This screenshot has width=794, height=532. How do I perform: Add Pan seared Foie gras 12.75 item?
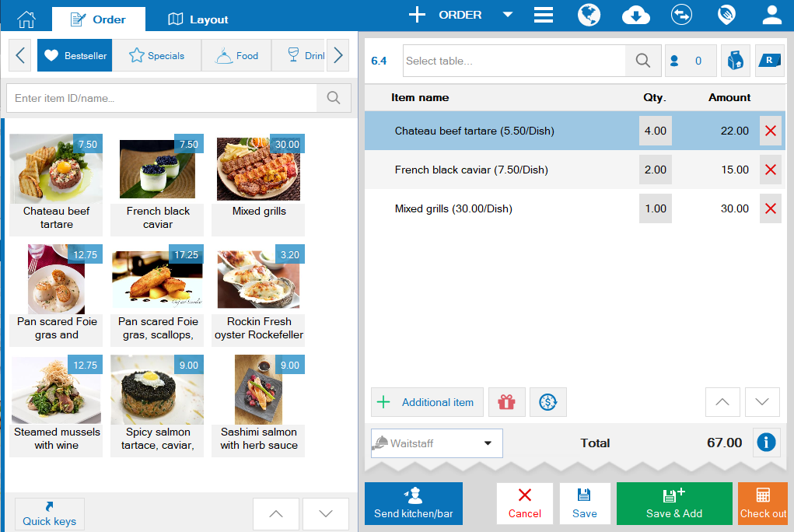(56, 295)
